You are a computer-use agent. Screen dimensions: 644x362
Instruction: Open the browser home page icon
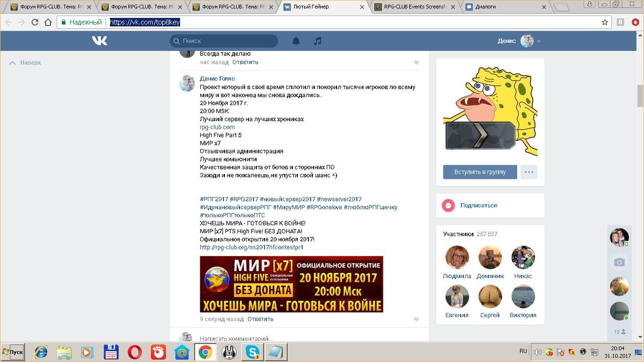point(48,22)
